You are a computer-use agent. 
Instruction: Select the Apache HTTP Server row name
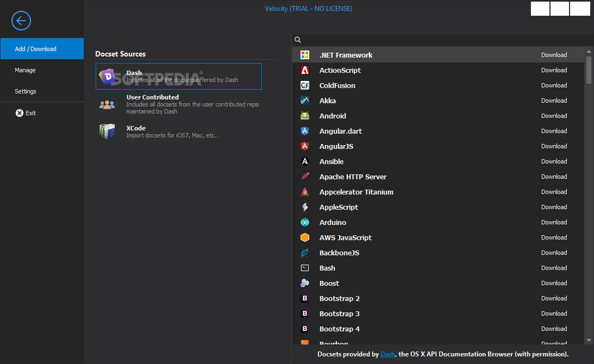click(x=353, y=177)
